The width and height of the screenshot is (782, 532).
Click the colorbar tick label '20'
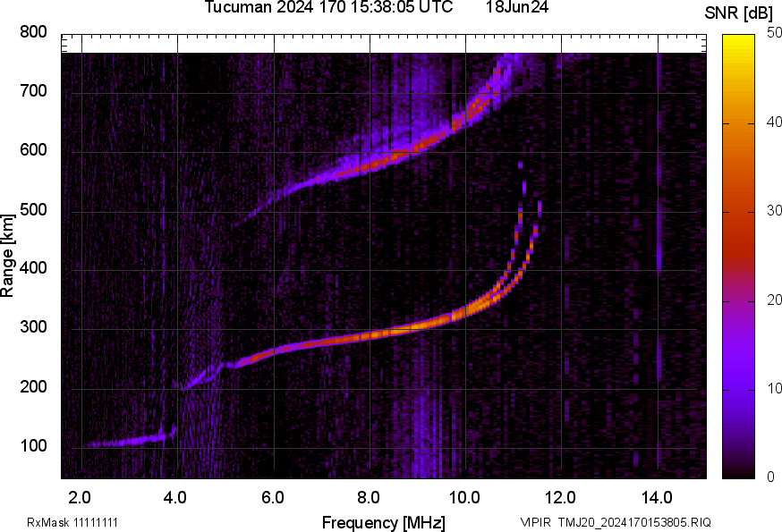(774, 300)
